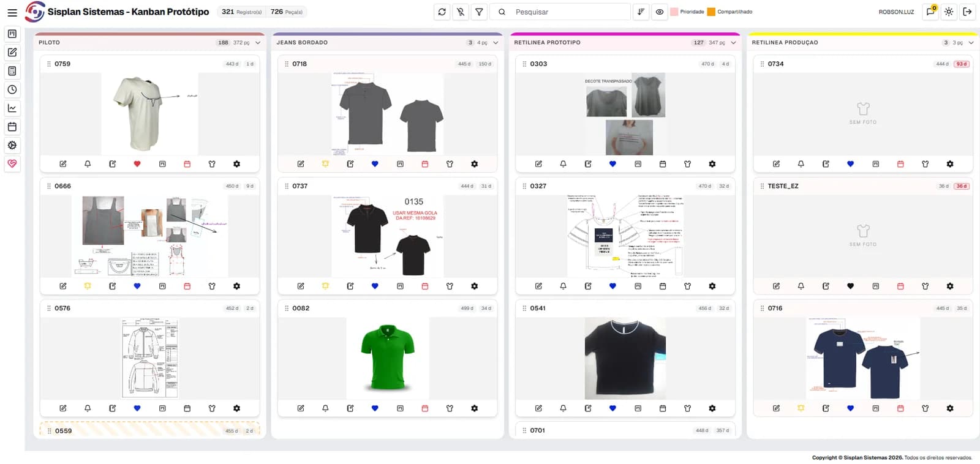The width and height of the screenshot is (980, 464).
Task: Click the ROBSON.LUZ user name
Action: click(896, 12)
